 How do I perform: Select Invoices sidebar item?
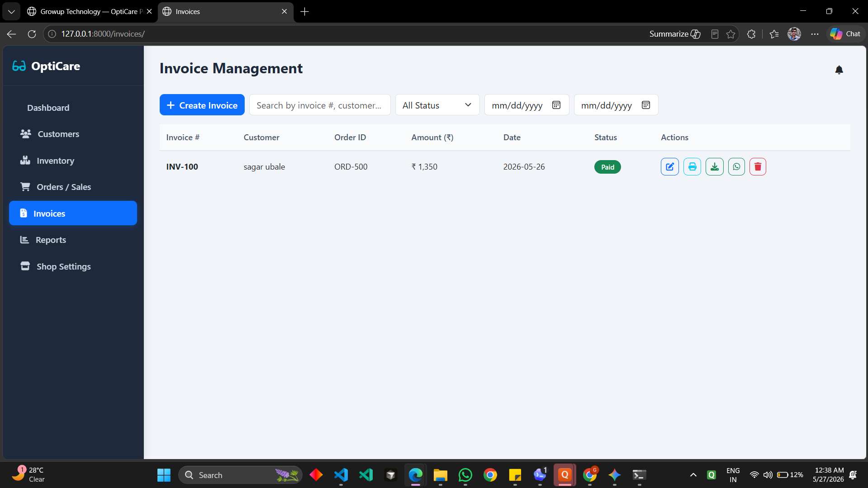pos(73,213)
